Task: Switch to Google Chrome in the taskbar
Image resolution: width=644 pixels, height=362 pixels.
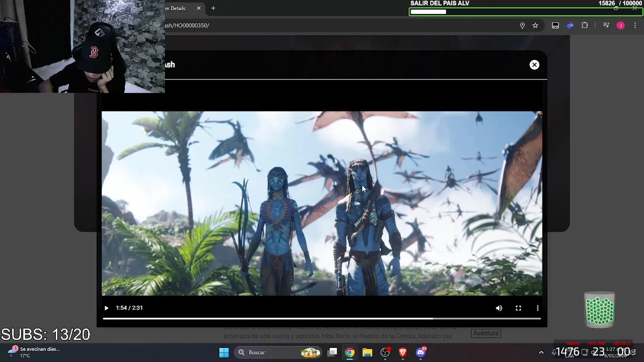Action: point(350,352)
